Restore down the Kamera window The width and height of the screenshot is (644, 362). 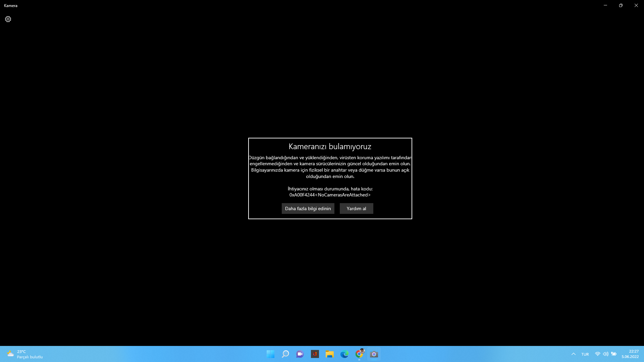click(x=621, y=5)
